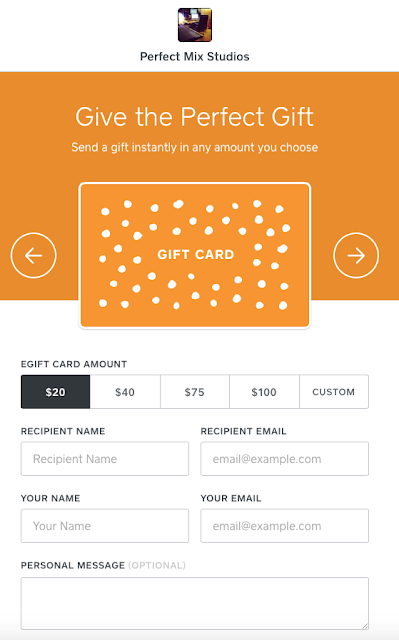Click the EGIFT CARD AMOUNT label

tap(74, 364)
